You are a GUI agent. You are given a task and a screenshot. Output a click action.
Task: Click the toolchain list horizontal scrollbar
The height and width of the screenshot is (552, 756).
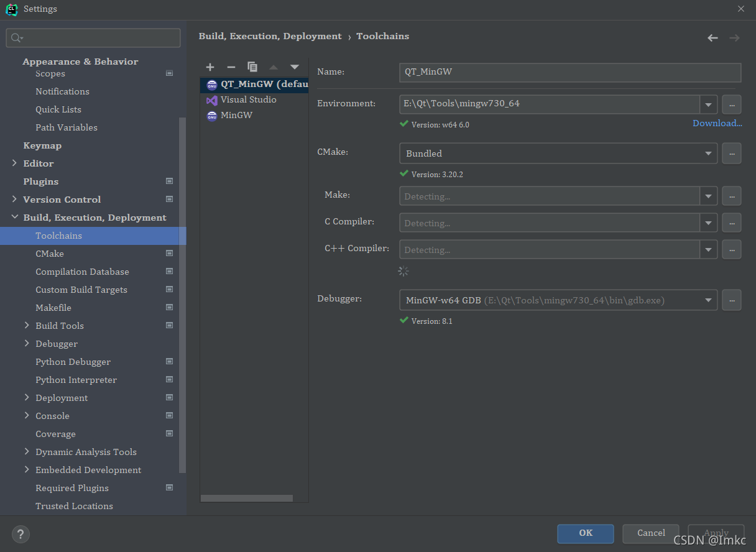[x=246, y=498]
